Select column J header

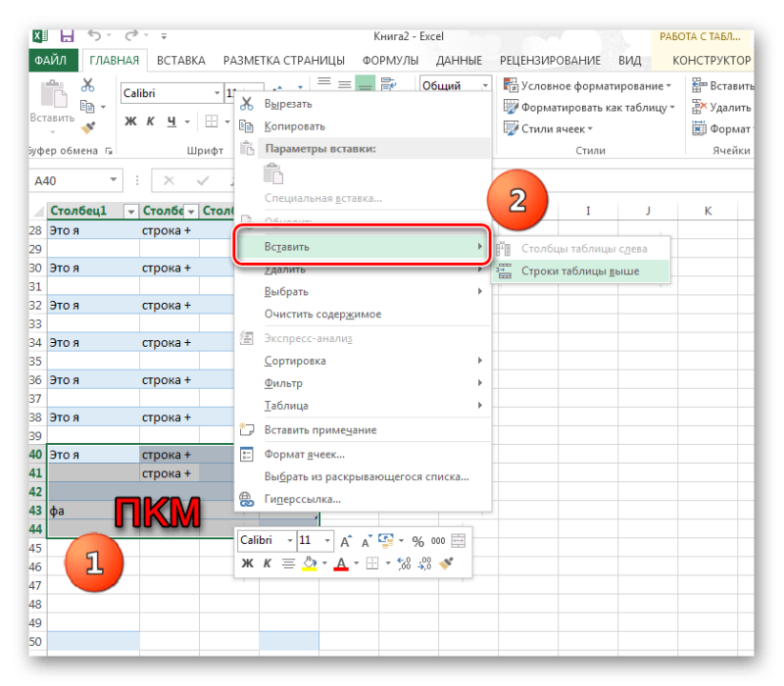click(648, 211)
